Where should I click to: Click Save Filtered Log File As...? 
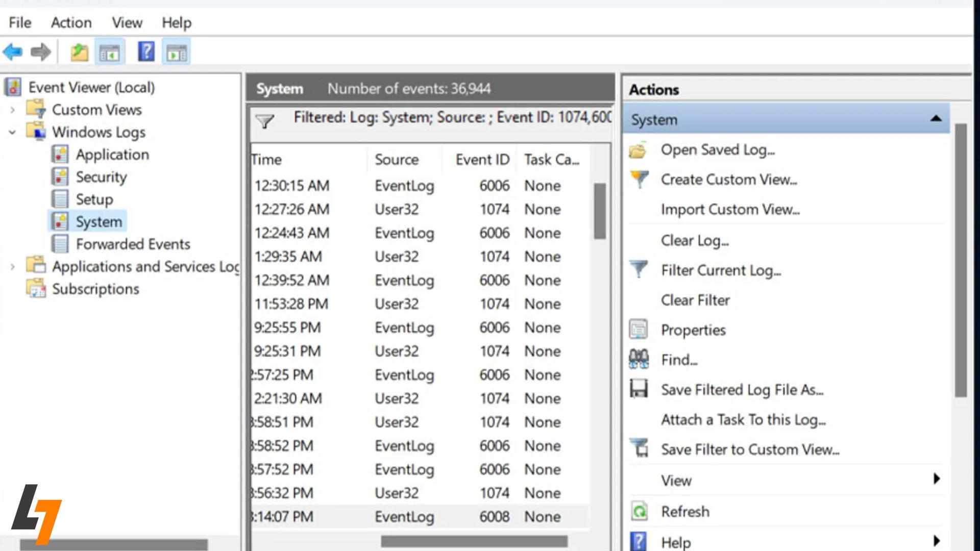pos(742,390)
